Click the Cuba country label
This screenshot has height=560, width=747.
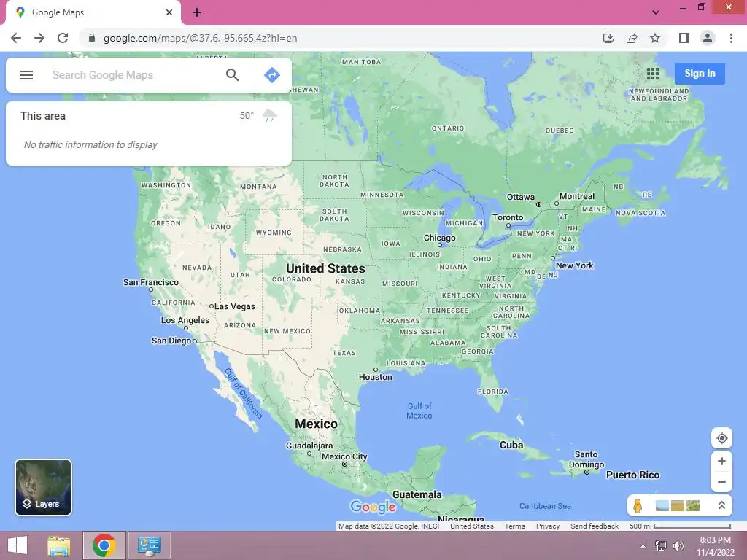tap(511, 445)
